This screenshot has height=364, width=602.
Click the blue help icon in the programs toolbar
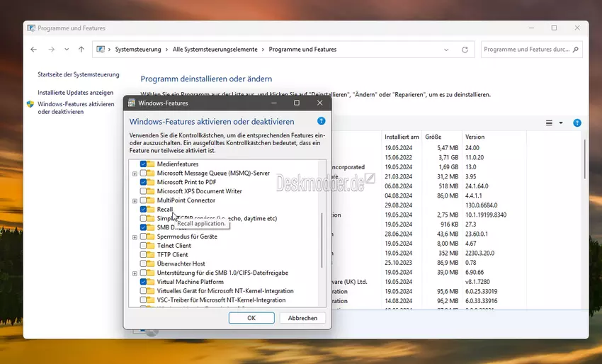click(x=577, y=123)
